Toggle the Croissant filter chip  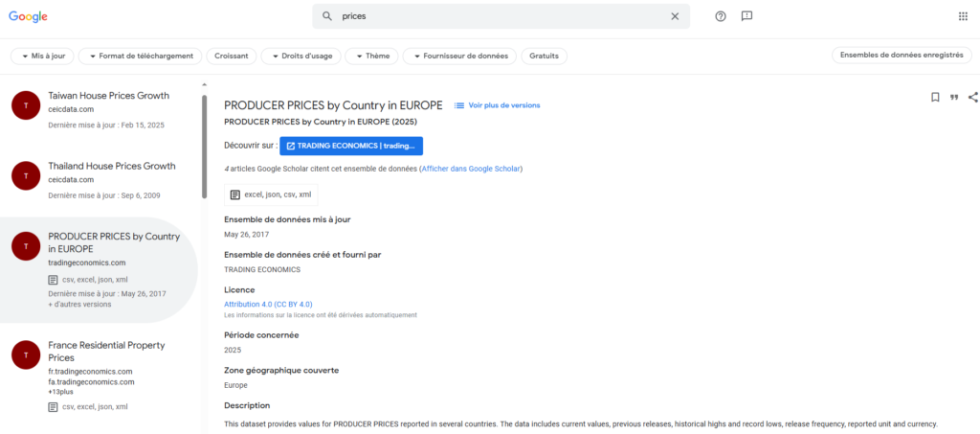(x=232, y=57)
